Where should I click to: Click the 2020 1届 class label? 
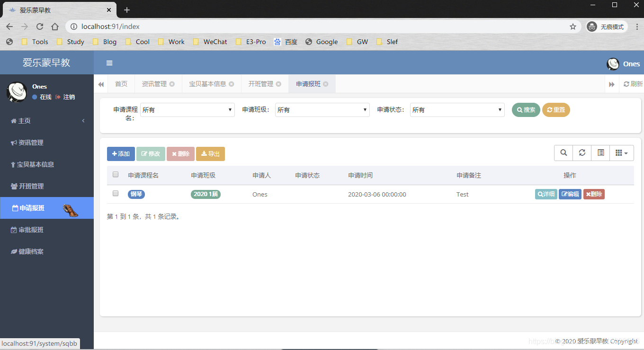206,194
